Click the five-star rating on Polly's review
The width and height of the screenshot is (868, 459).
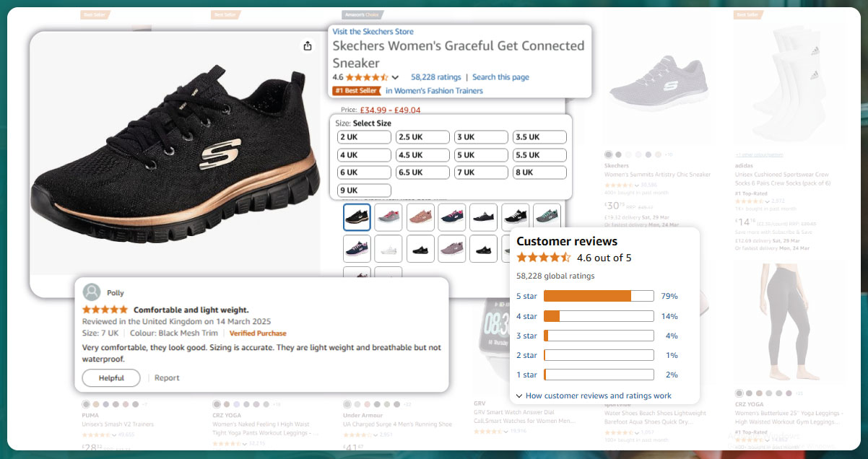pyautogui.click(x=105, y=310)
